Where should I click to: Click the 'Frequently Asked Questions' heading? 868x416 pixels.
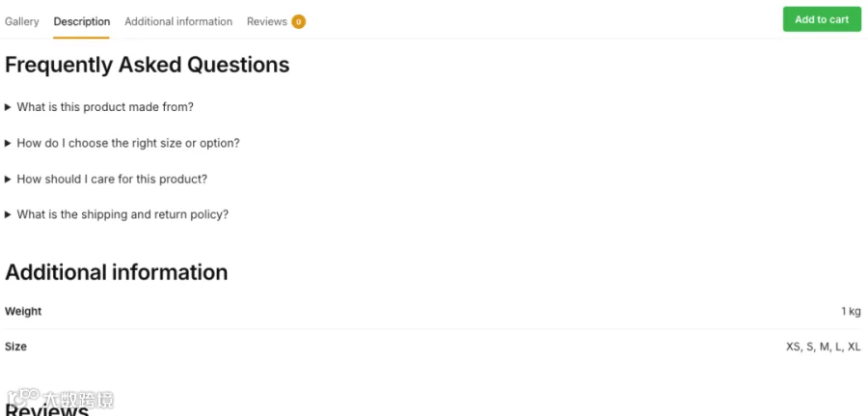click(148, 65)
